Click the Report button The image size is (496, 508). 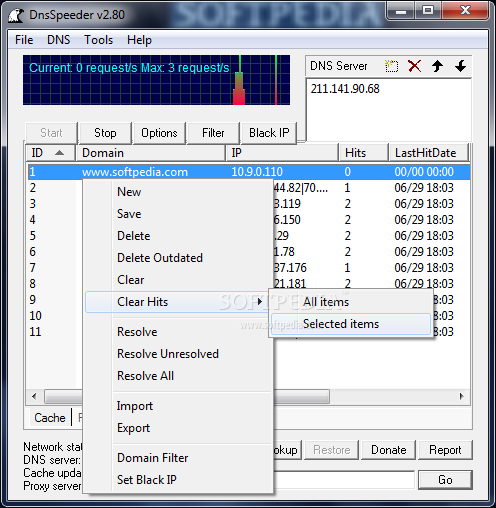pos(445,450)
